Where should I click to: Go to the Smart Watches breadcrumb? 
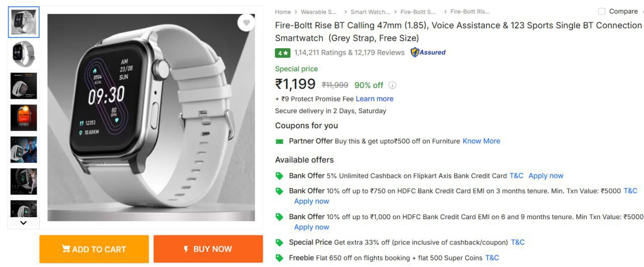(x=370, y=12)
